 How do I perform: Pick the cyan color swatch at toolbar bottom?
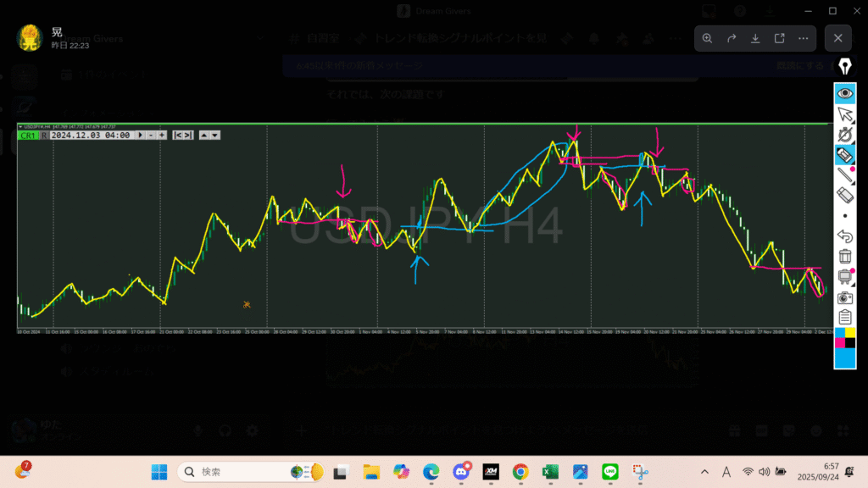(x=844, y=358)
